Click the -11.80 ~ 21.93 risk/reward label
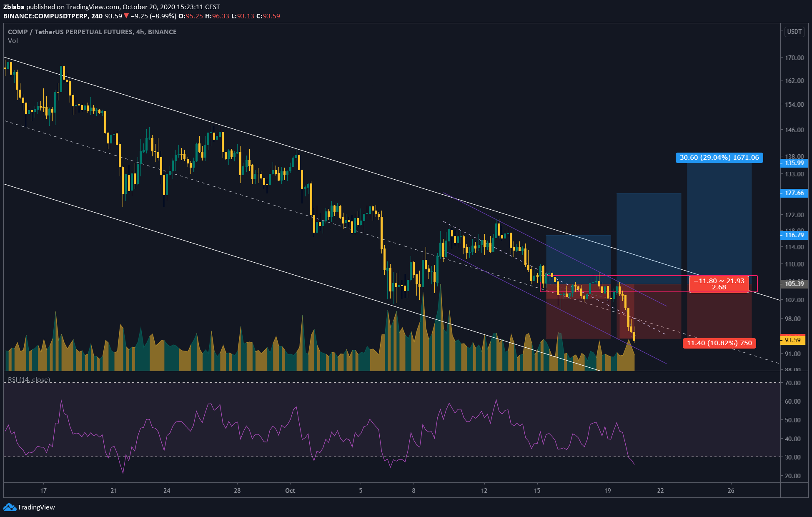The image size is (812, 517). [719, 284]
